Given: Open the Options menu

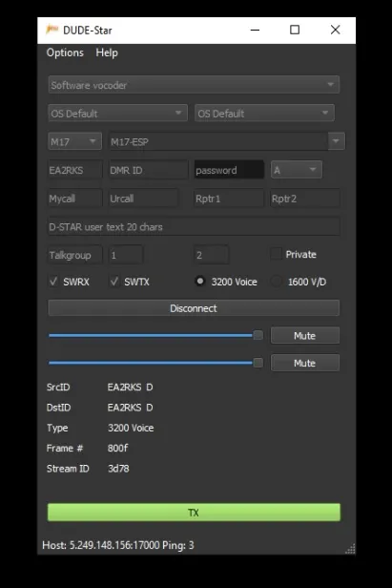Looking at the screenshot, I should [x=65, y=52].
